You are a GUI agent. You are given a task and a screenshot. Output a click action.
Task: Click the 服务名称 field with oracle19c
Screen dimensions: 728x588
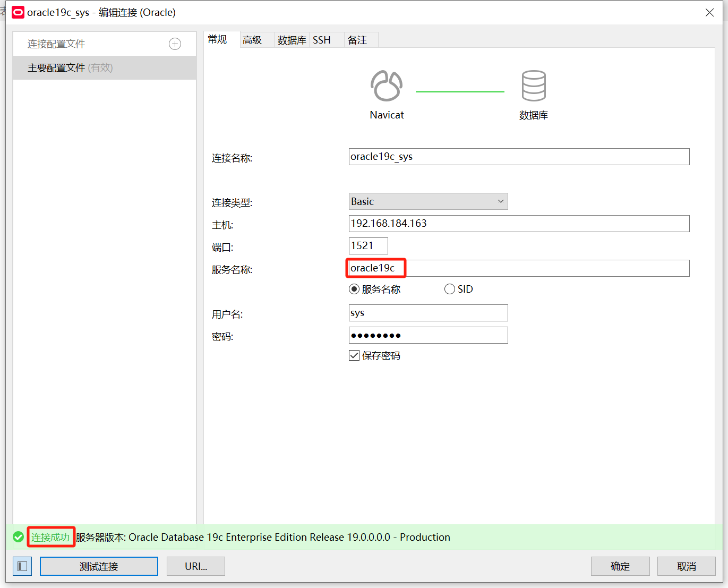pos(519,268)
